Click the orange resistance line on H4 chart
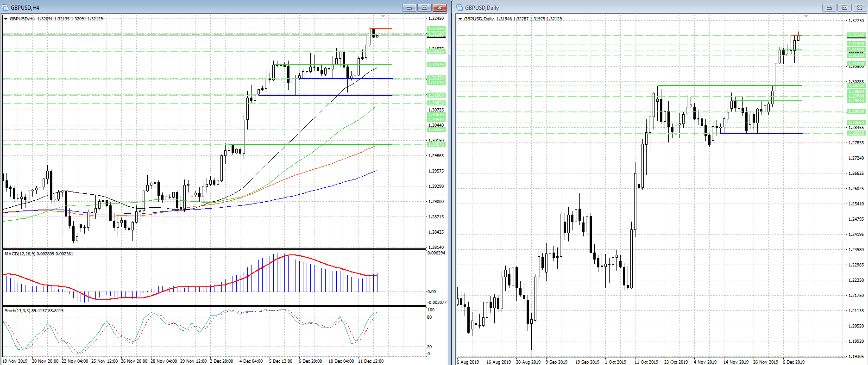Viewport: 868px width, 365px height. 382,29
